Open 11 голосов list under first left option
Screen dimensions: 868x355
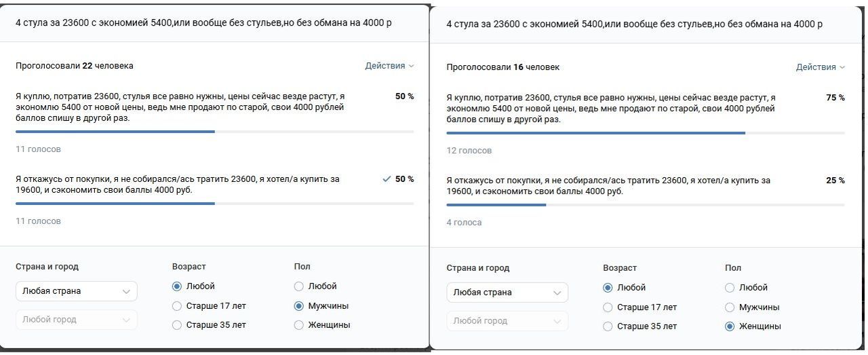coord(38,149)
